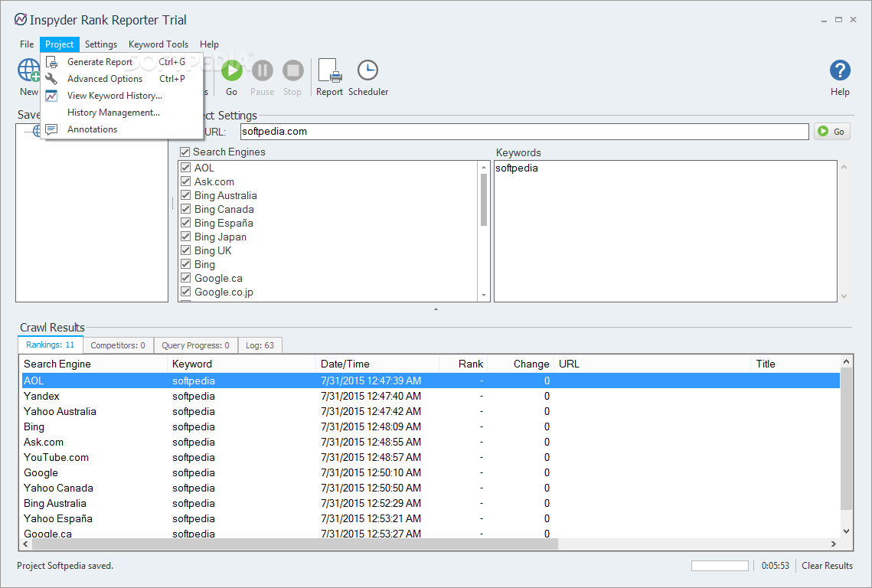Select the YouTube.com result row
The image size is (872, 588).
pos(430,457)
